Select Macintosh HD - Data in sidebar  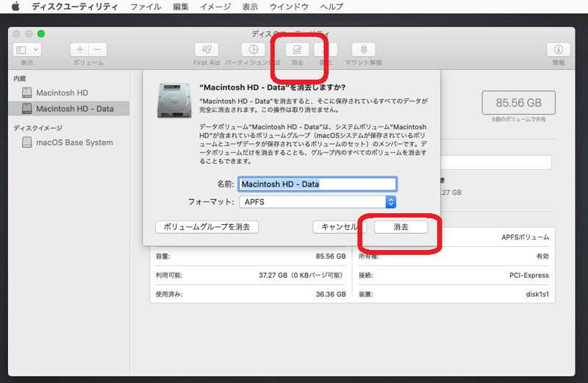click(69, 108)
